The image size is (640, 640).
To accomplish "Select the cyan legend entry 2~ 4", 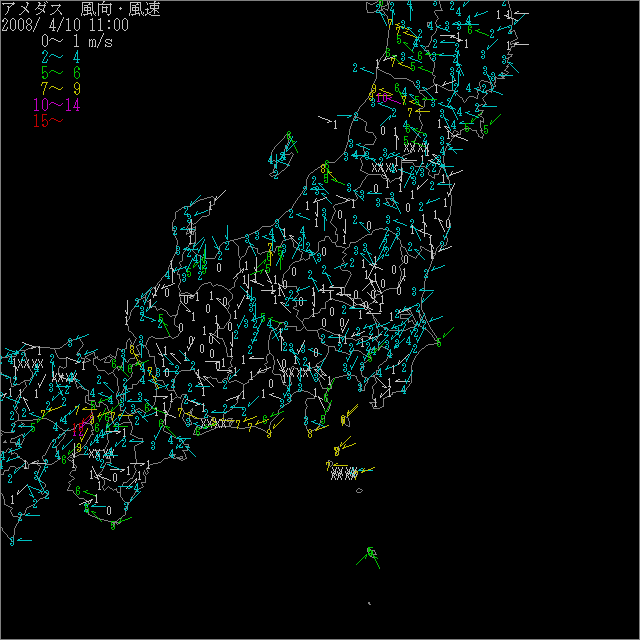I will tap(61, 57).
